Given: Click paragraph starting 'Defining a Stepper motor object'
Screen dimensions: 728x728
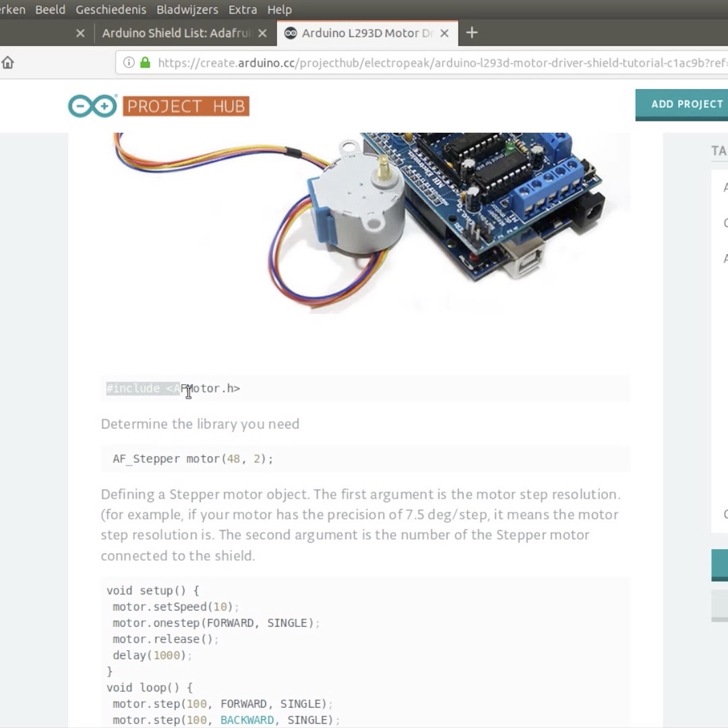Looking at the screenshot, I should [x=361, y=524].
